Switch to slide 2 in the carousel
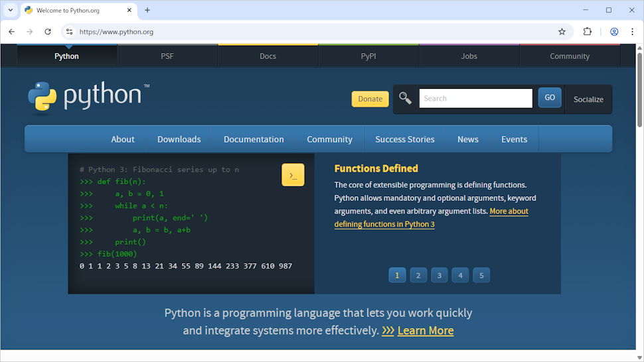This screenshot has height=362, width=644. [x=418, y=275]
